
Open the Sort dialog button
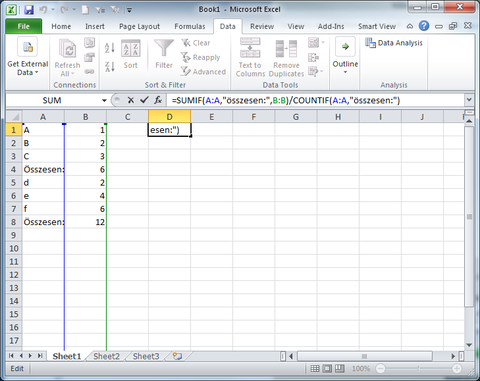[x=130, y=55]
